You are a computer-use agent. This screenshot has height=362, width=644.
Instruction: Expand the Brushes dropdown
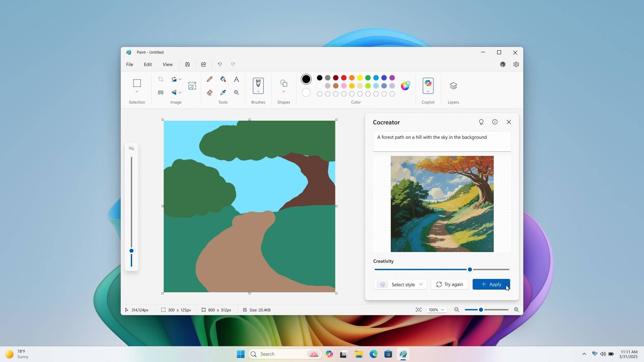[x=258, y=92]
